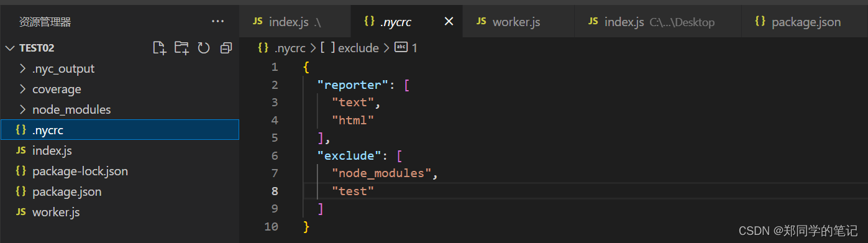Place cursor on "exclude" key in line 6
868x243 pixels.
(x=350, y=155)
